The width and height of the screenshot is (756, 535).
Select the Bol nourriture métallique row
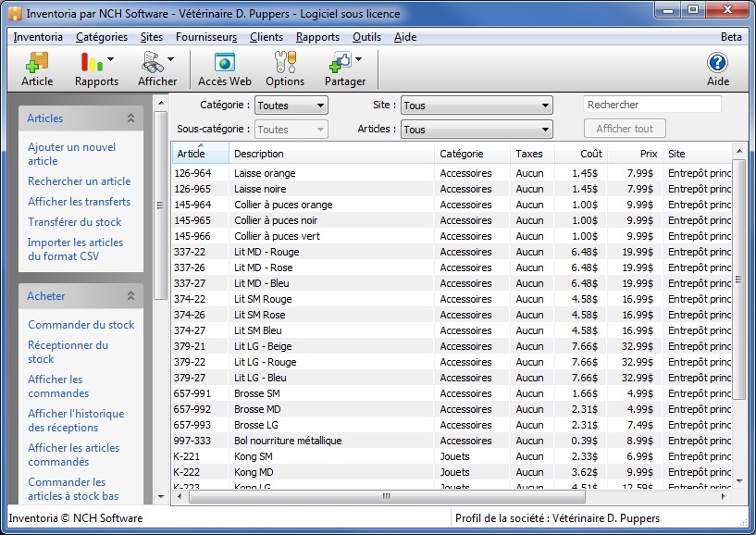(x=452, y=441)
